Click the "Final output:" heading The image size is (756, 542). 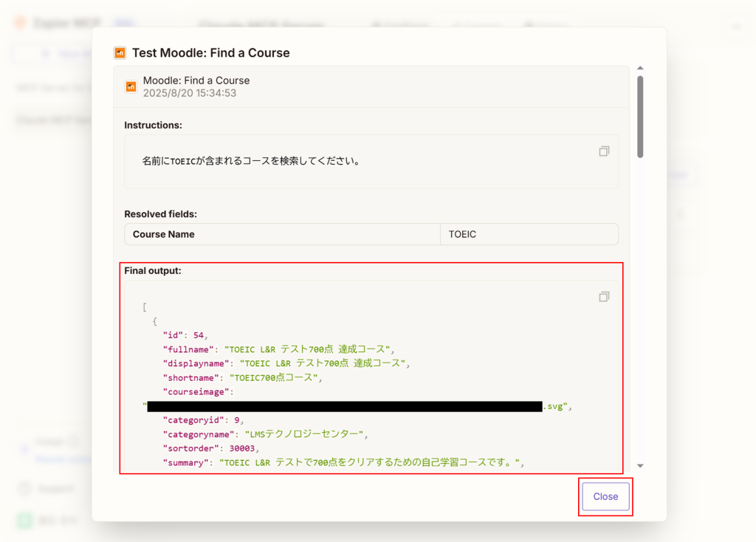[x=153, y=271]
